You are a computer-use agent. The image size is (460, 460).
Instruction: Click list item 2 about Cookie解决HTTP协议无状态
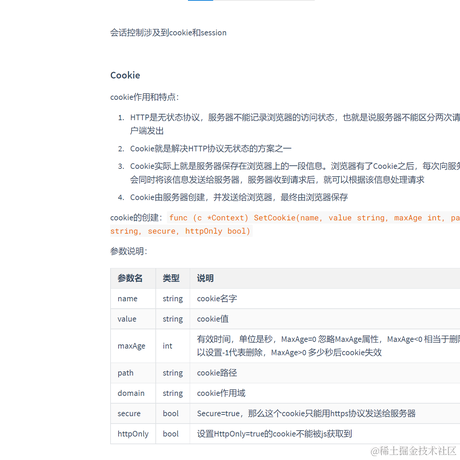click(210, 149)
